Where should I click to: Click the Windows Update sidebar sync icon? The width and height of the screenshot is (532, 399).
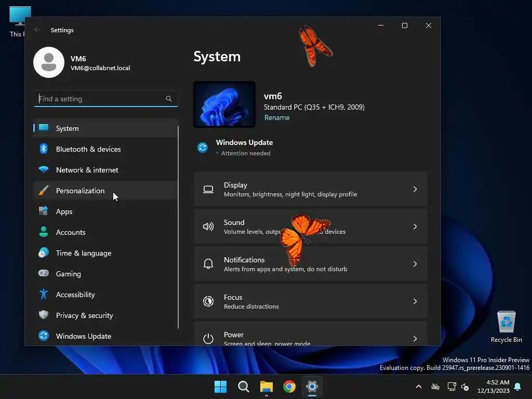pos(44,336)
